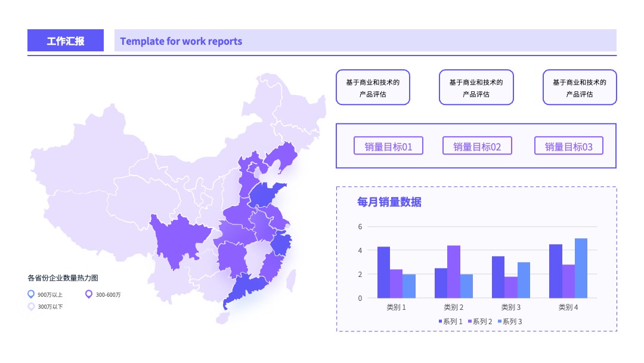The image size is (644, 363).
Task: Select the 系列 1 bar in 类别 2
Action: point(441,283)
